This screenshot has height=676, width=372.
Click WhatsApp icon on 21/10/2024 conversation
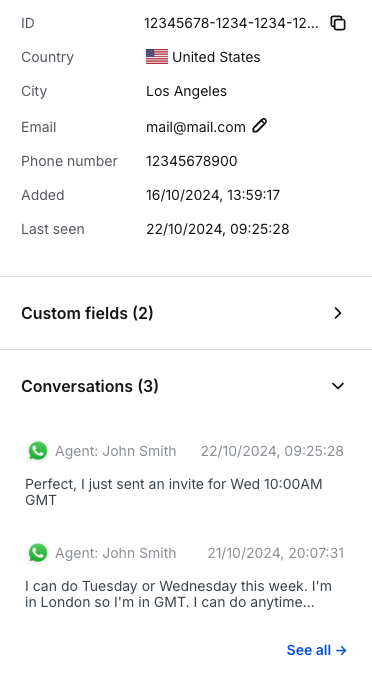pos(38,553)
